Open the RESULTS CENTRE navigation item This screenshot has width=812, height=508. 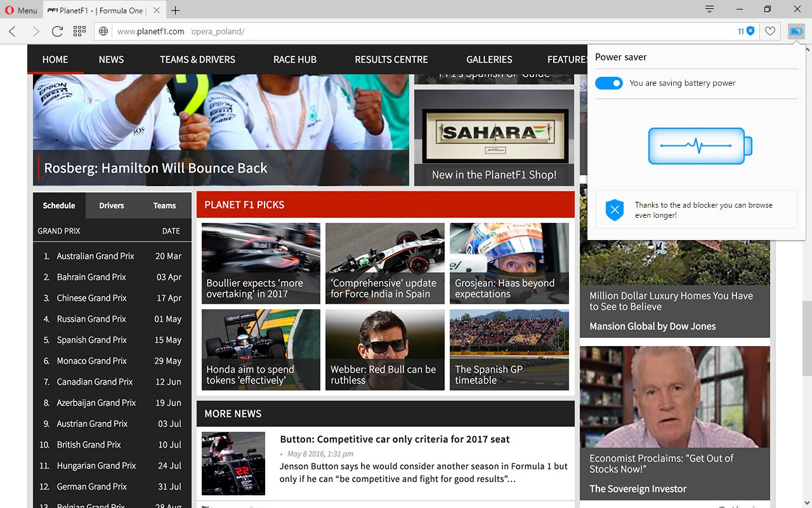point(391,60)
